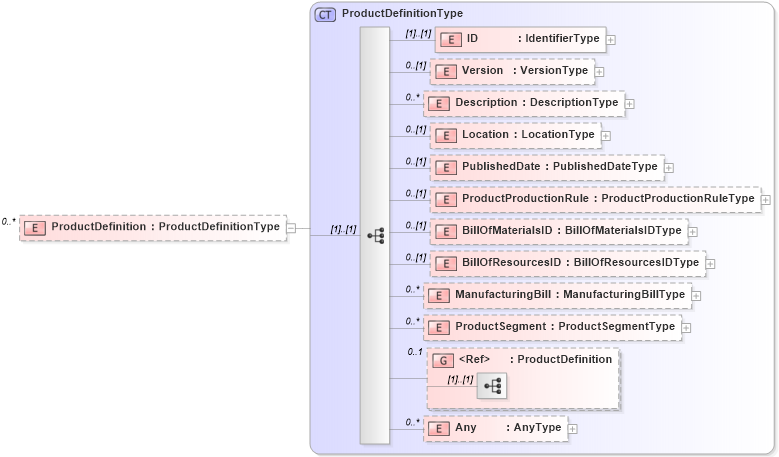Screen dimensions: 779x457
Task: Expand the Any element node
Action: click(x=573, y=429)
